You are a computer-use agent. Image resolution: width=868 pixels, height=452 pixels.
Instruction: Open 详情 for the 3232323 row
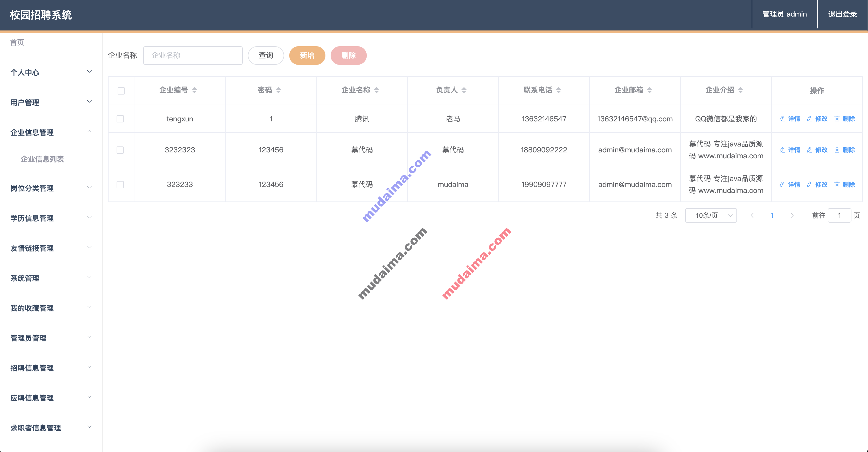pyautogui.click(x=790, y=150)
